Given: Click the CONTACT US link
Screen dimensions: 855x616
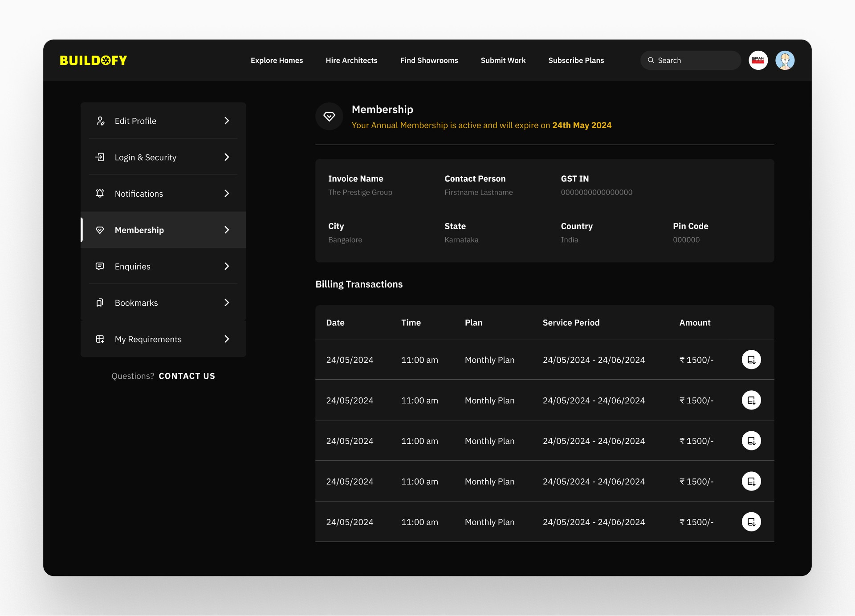Looking at the screenshot, I should tap(187, 376).
